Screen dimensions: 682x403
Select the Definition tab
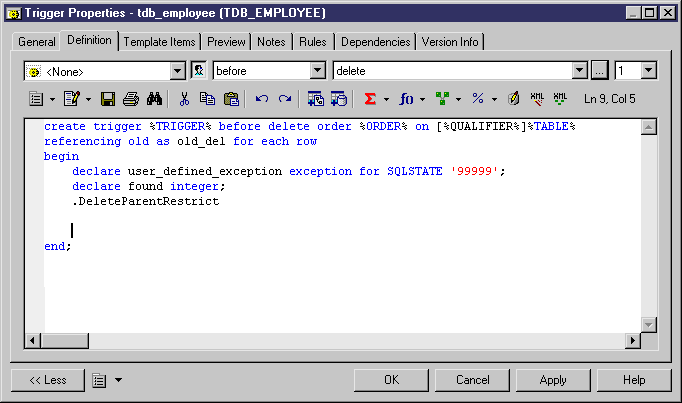[x=89, y=40]
